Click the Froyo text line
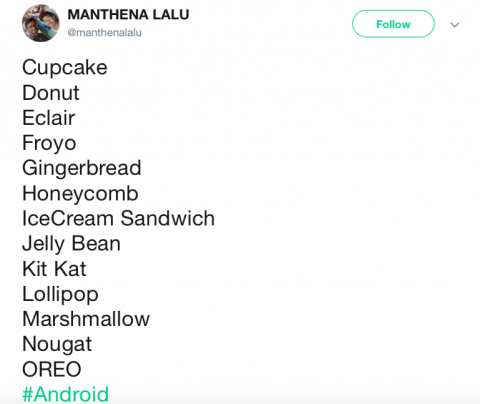Image resolution: width=480 pixels, height=404 pixels. tap(49, 144)
